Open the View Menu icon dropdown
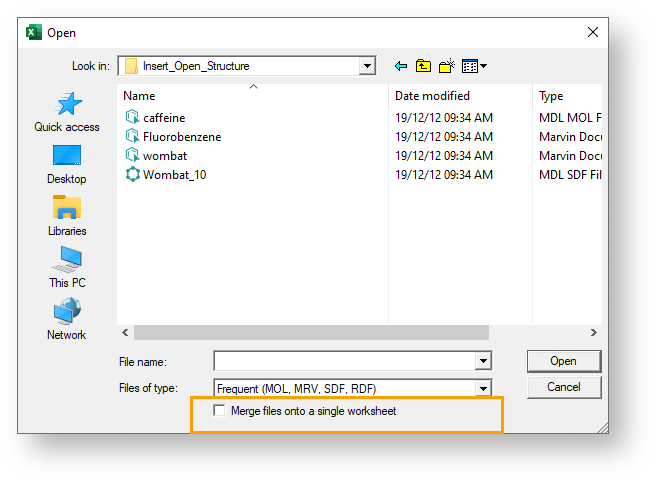This screenshot has height=482, width=657. (x=474, y=66)
